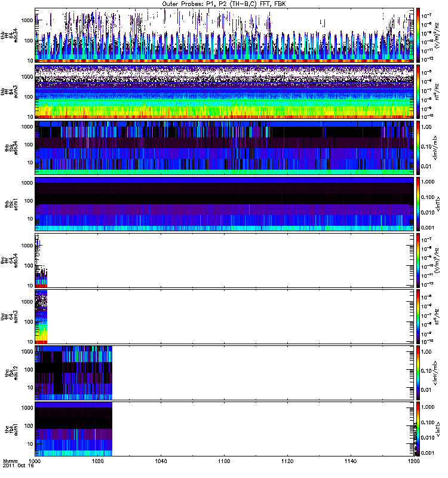Click the nT²/Hz color bar of second panel
The height and width of the screenshot is (478, 448).
[419, 91]
